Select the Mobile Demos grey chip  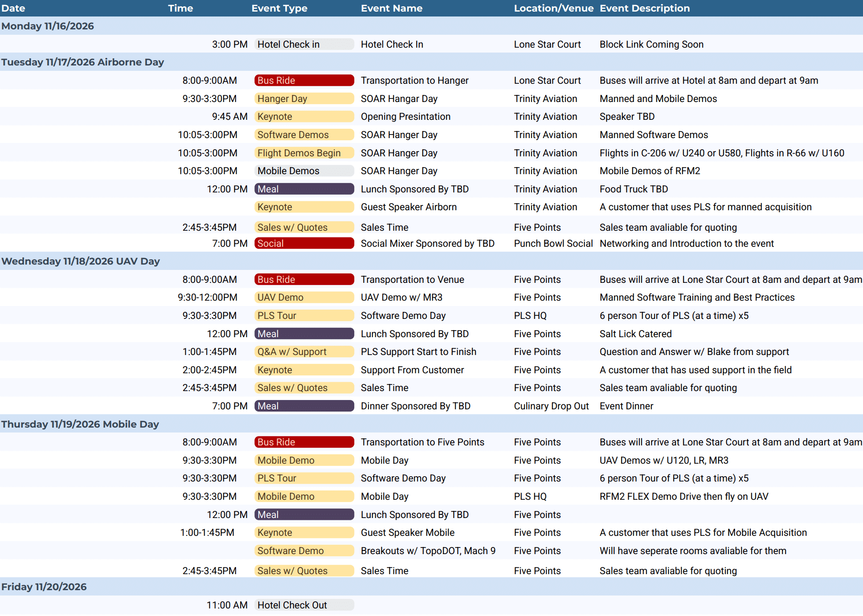tap(304, 171)
